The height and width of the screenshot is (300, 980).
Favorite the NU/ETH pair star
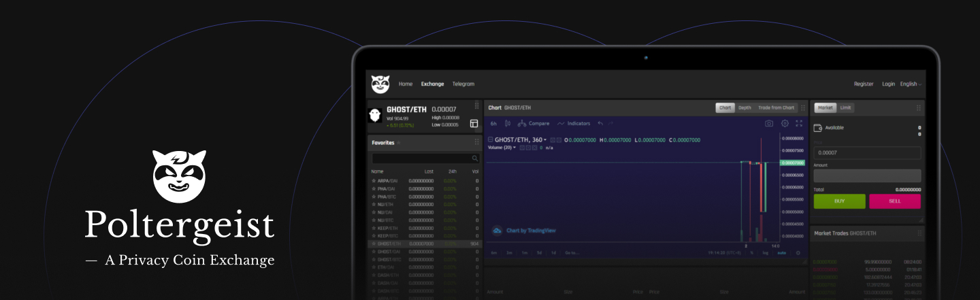[374, 204]
